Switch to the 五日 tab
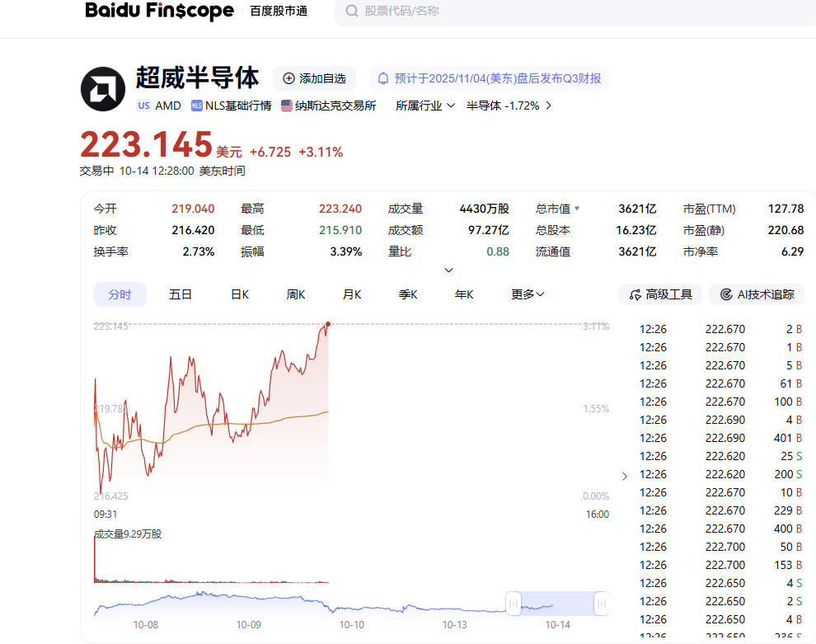 coord(181,294)
